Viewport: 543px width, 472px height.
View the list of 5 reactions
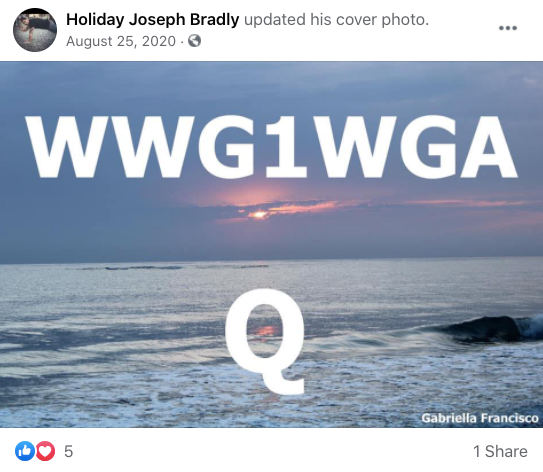[x=69, y=451]
